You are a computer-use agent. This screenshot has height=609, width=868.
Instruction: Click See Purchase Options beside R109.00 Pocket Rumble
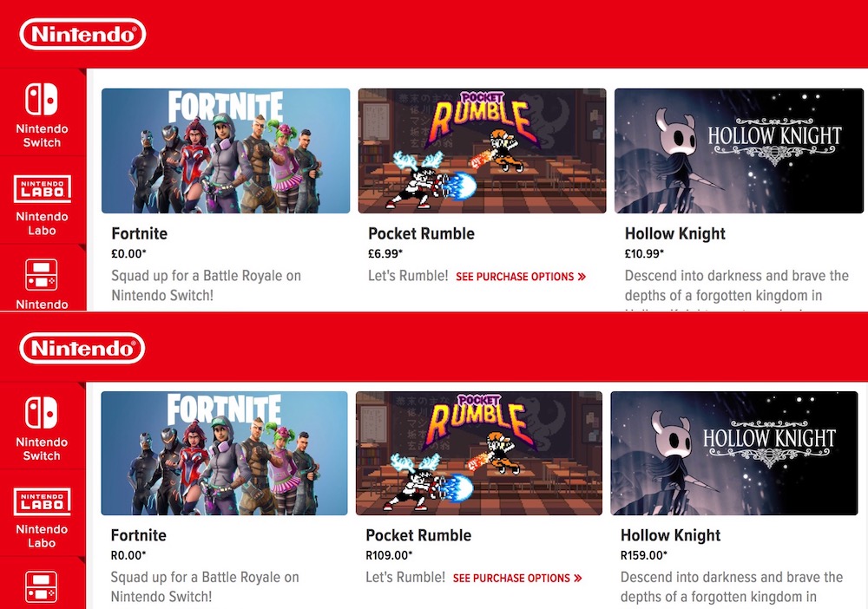click(517, 578)
